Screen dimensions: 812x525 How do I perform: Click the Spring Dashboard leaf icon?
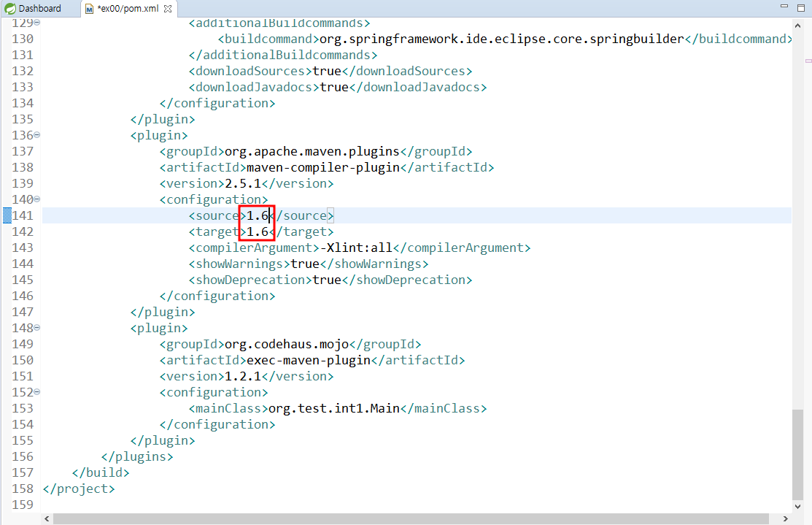click(9, 9)
